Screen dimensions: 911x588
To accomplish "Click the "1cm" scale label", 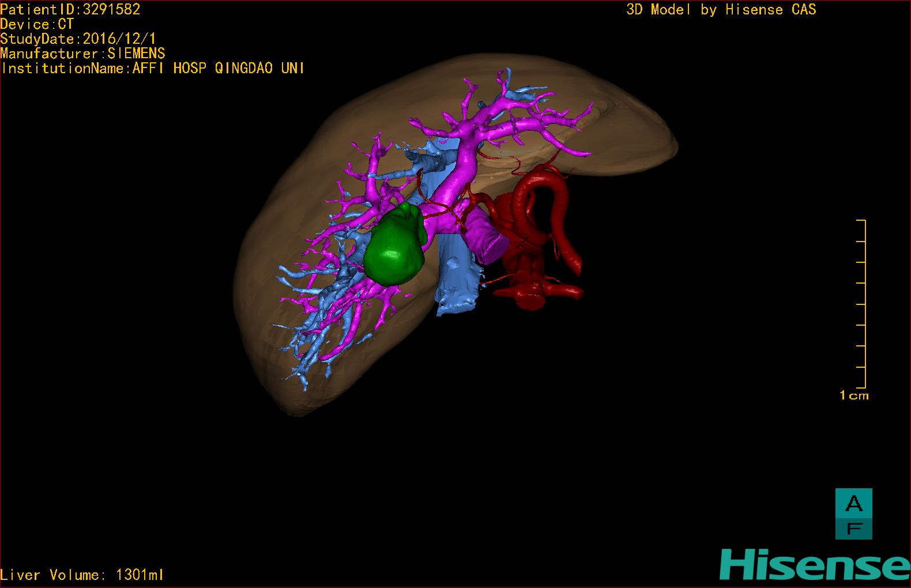I will pyautogui.click(x=853, y=395).
